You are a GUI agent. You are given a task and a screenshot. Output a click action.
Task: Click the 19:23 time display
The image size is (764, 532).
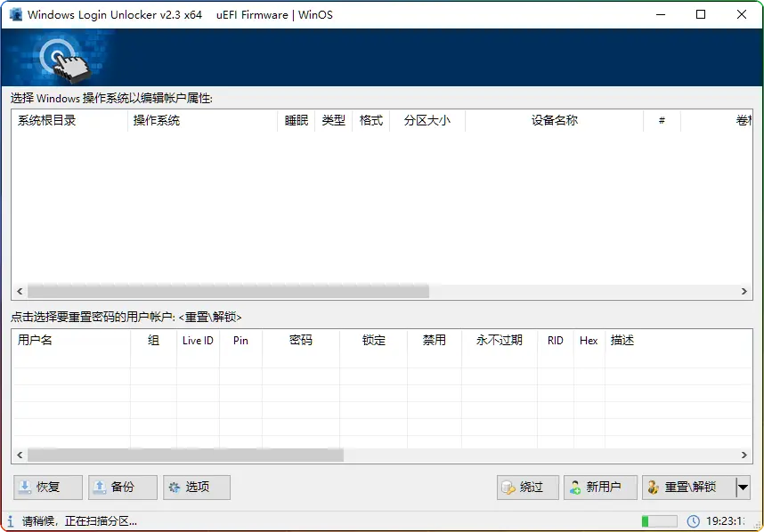click(x=725, y=521)
